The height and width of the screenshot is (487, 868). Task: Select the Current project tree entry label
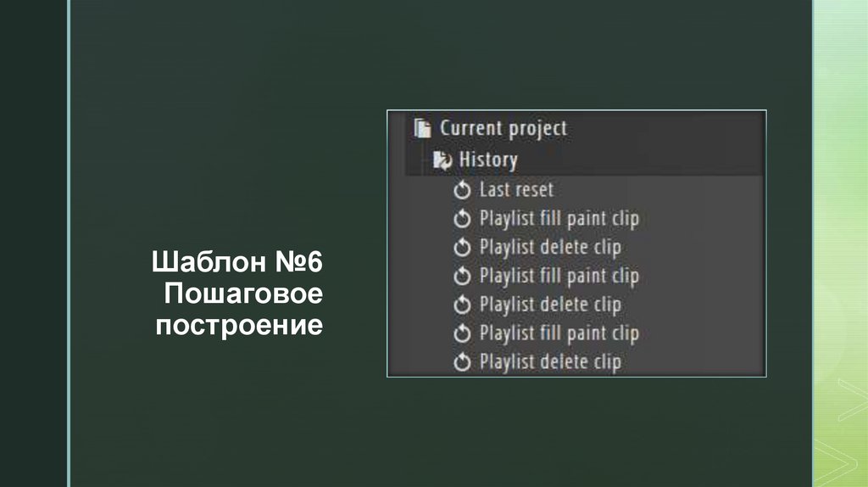pos(503,129)
